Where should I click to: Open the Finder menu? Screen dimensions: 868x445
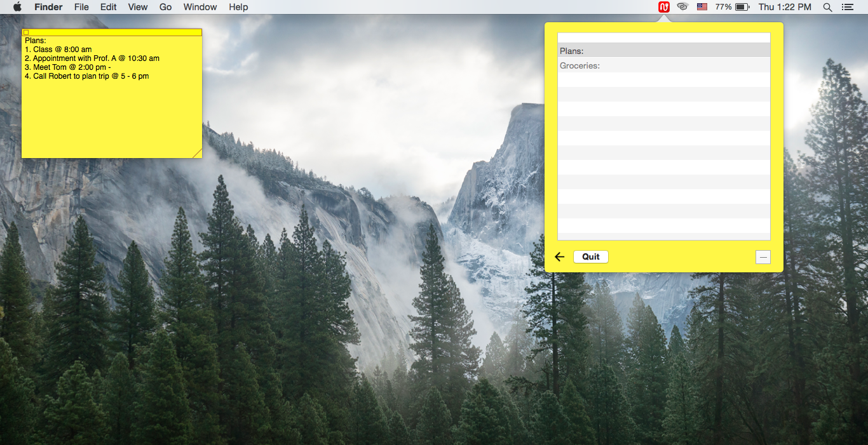(48, 7)
